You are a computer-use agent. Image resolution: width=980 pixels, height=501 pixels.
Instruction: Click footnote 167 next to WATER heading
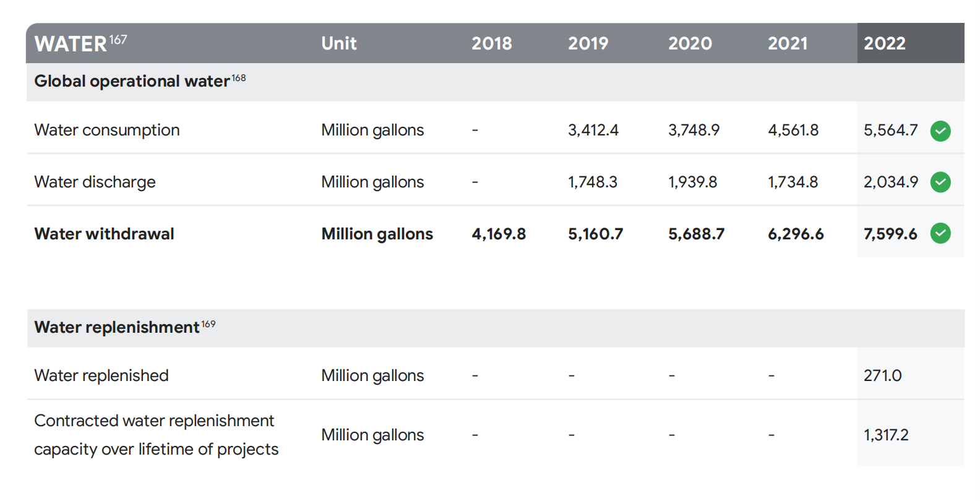118,40
